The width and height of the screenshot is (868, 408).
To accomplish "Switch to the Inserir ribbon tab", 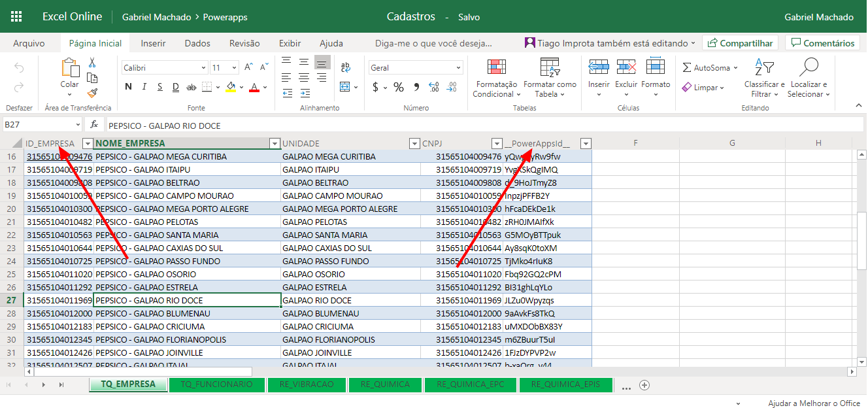I will click(153, 43).
